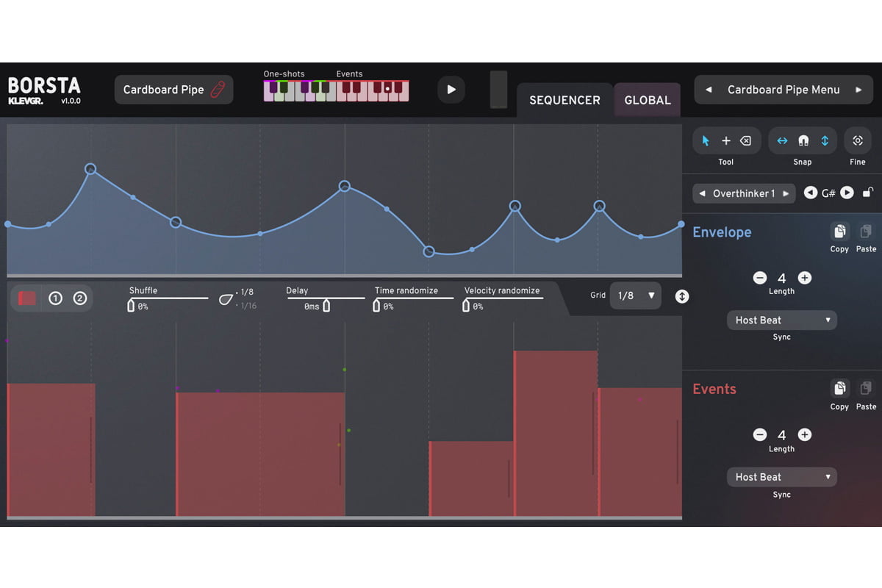Image resolution: width=882 pixels, height=588 pixels.
Task: Click the shuffle swing shape icon
Action: click(x=226, y=298)
